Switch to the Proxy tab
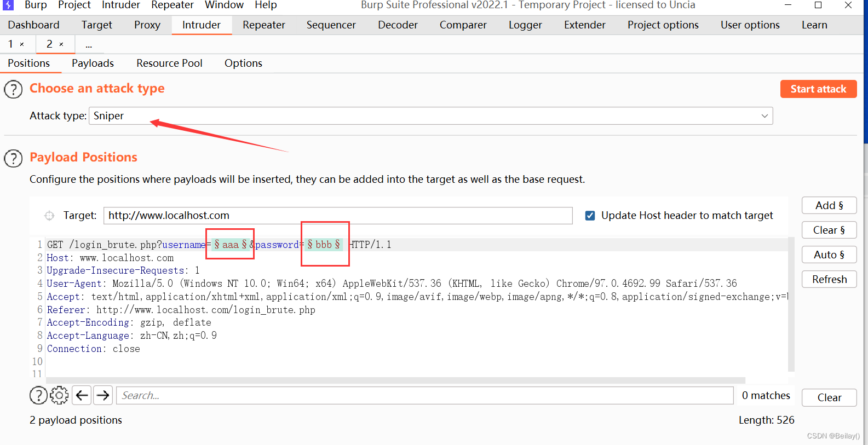 click(x=147, y=25)
